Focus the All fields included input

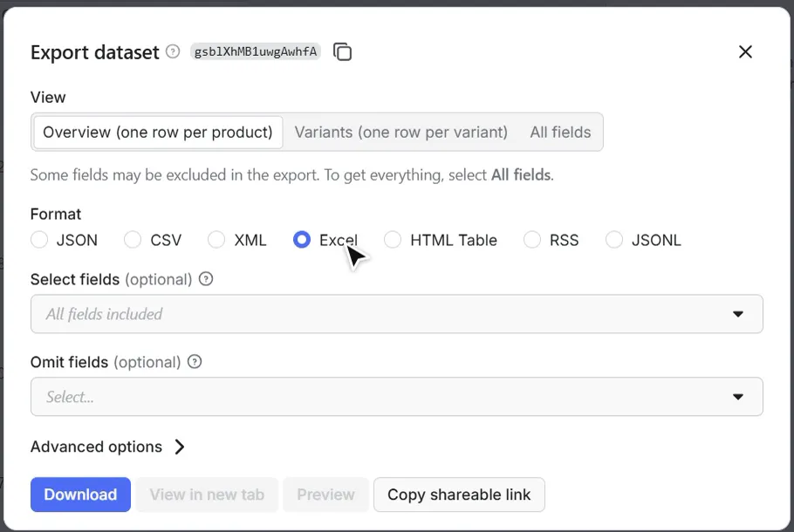396,314
